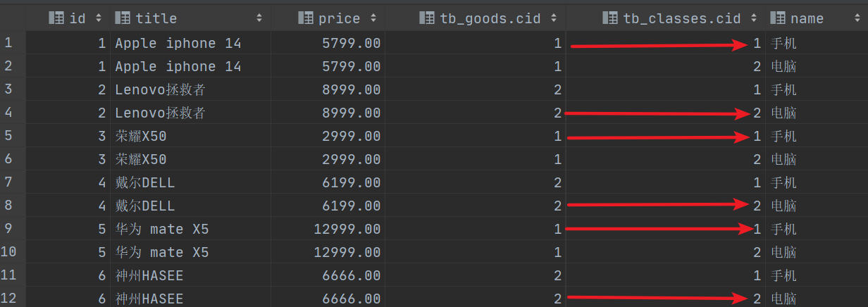Image resolution: width=868 pixels, height=307 pixels.
Task: Click price 6666.00 in row 12
Action: (352, 299)
